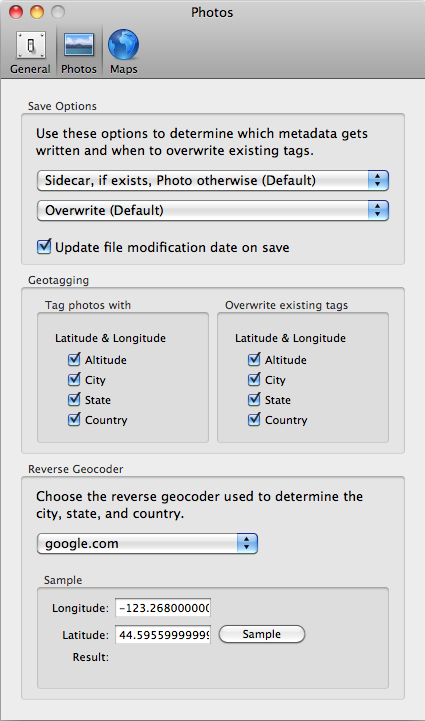Minimize the Photos window with yellow button

37,12
